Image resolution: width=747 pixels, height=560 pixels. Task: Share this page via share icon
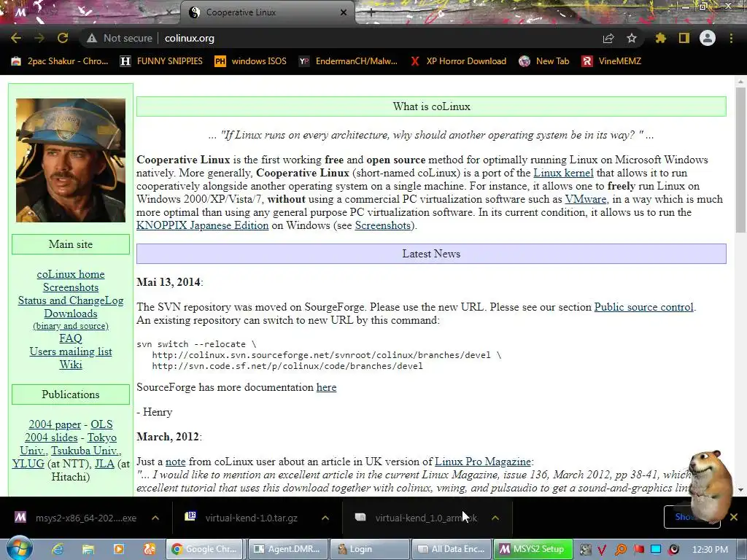click(608, 38)
